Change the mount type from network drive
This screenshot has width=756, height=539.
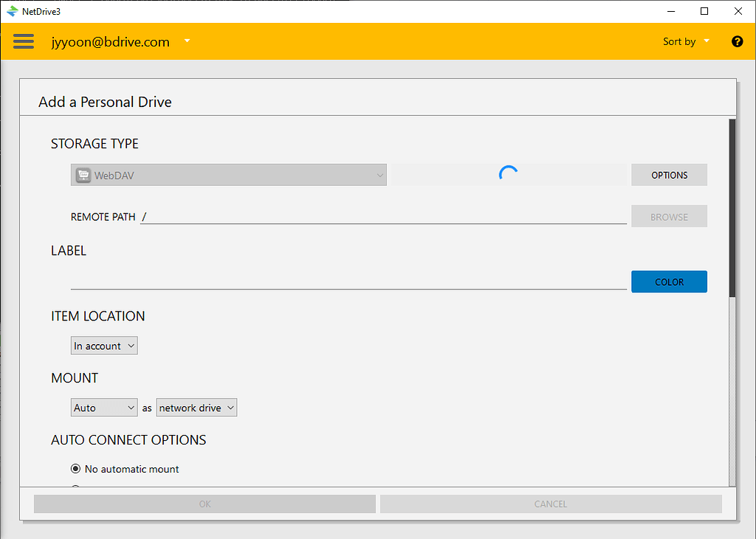[x=196, y=407]
